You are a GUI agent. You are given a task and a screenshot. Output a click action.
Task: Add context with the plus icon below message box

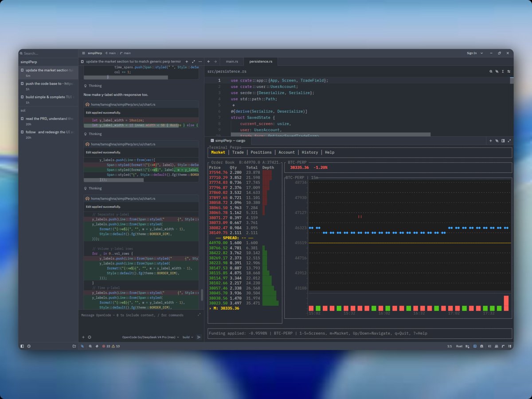click(x=83, y=337)
